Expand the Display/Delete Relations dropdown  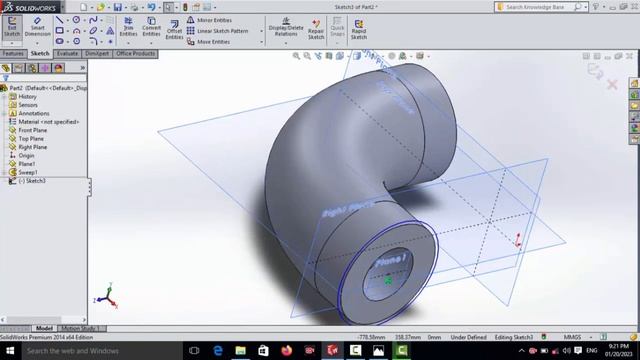[x=286, y=42]
